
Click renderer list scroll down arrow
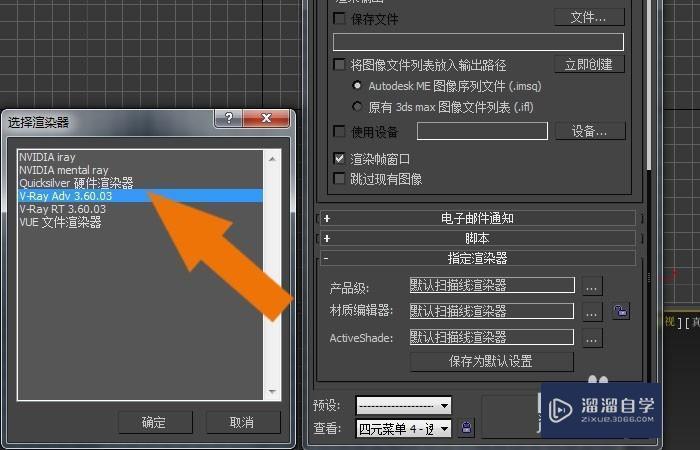(272, 392)
